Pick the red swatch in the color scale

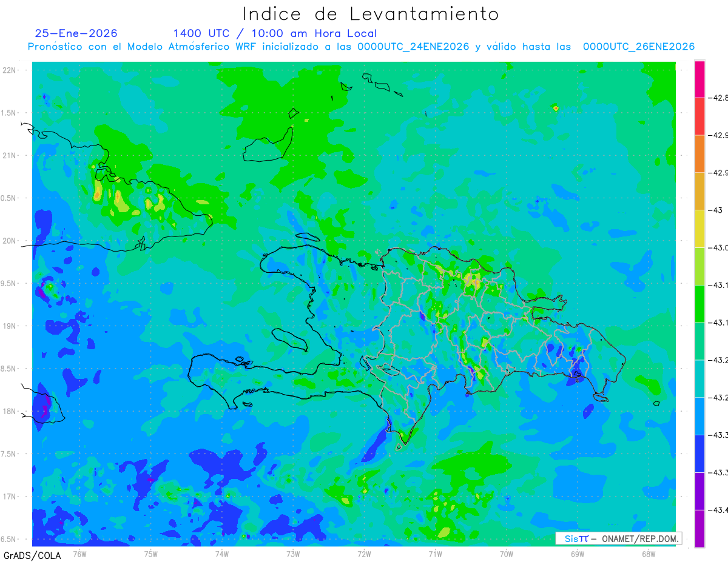pos(699,116)
